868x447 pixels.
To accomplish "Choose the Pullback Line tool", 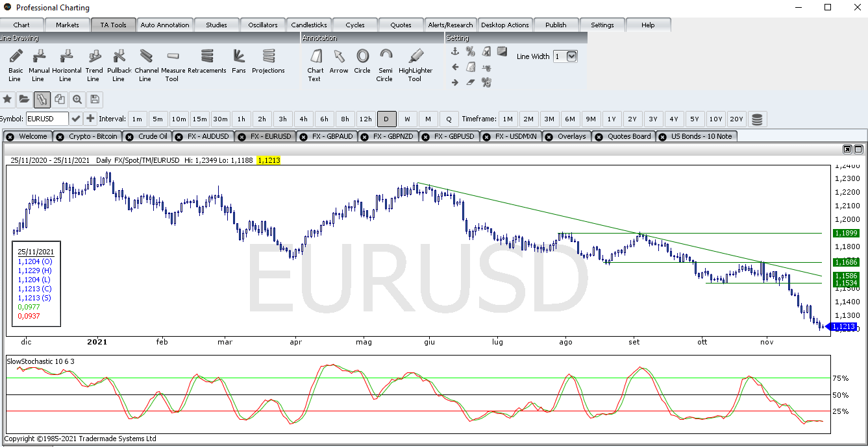I will point(119,64).
